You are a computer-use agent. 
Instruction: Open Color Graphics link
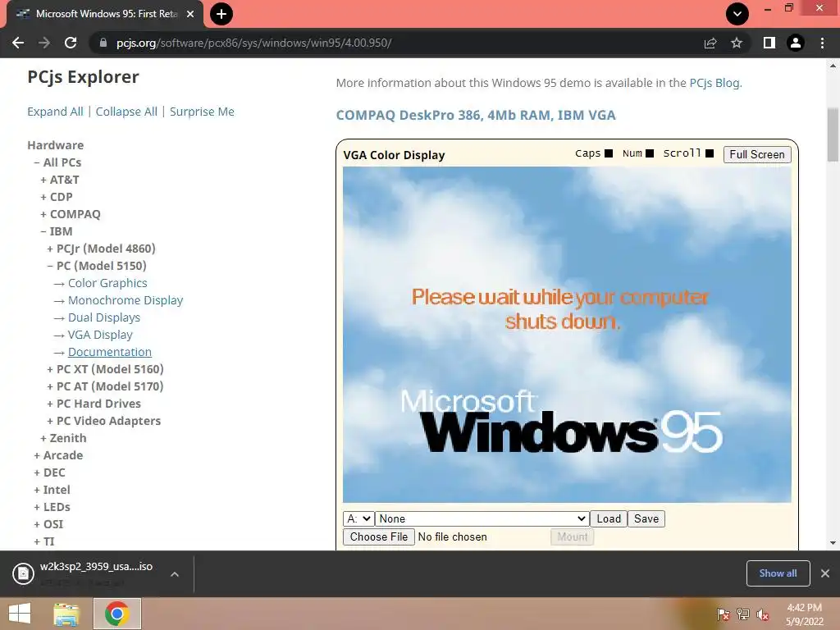tap(107, 283)
